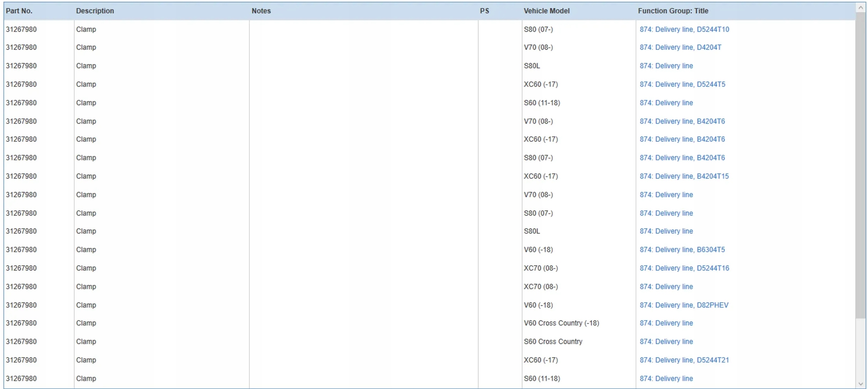Open Delivery line, D5244T16 link
The height and width of the screenshot is (389, 868).
684,268
